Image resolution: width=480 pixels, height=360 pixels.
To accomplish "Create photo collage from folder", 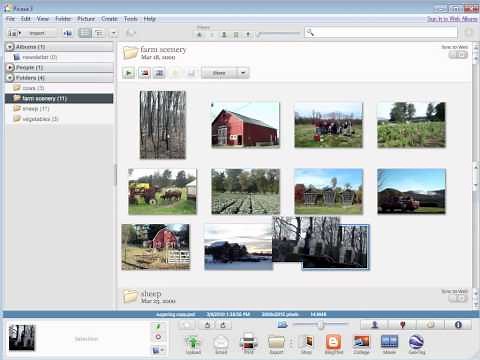I will [x=145, y=73].
